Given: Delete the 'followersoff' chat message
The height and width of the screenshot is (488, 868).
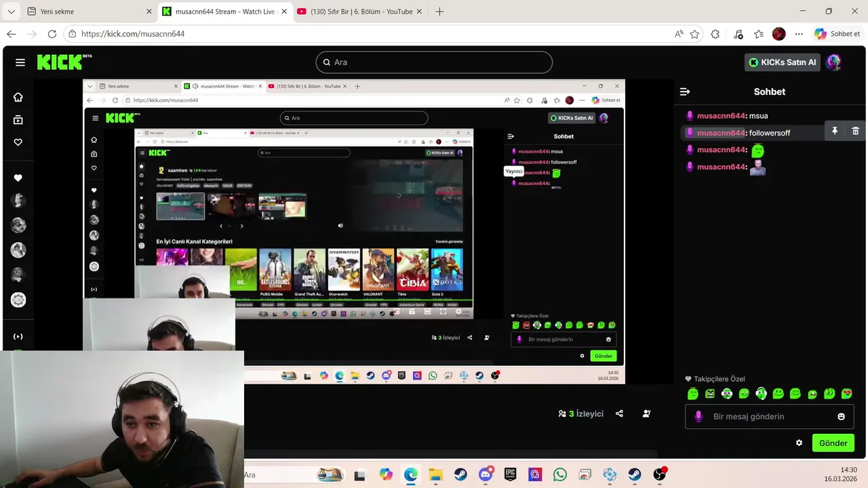Looking at the screenshot, I should coord(855,131).
